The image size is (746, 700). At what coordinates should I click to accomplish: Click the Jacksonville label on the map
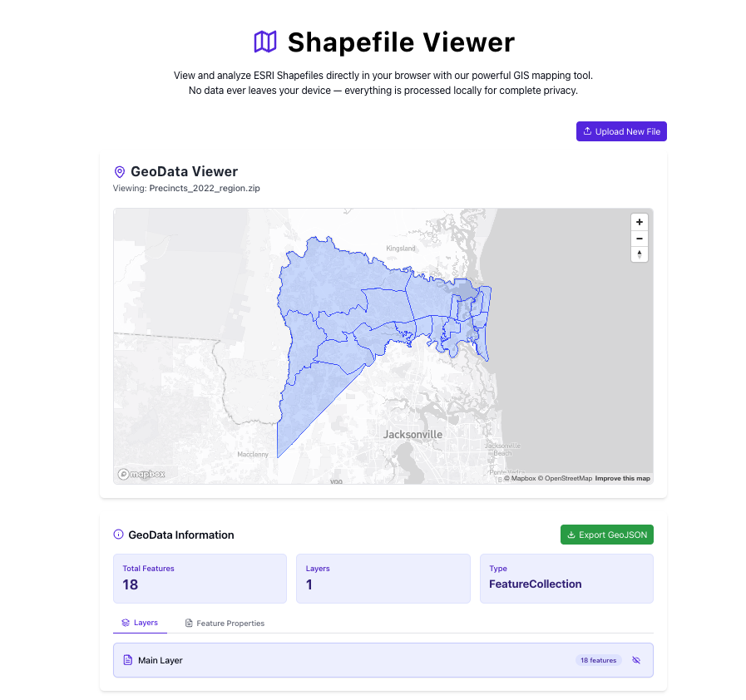pyautogui.click(x=413, y=435)
